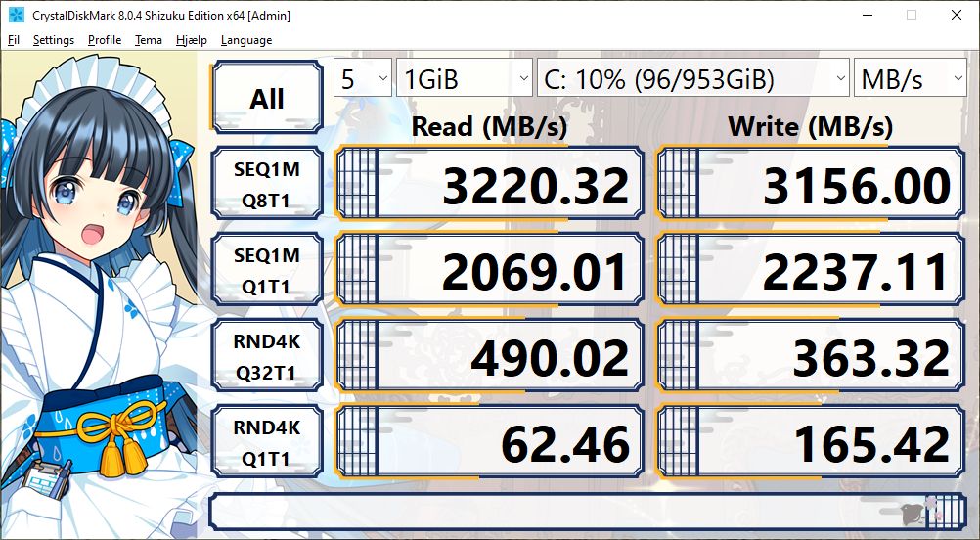The width and height of the screenshot is (980, 540).
Task: Open the Settings menu
Action: pyautogui.click(x=53, y=40)
